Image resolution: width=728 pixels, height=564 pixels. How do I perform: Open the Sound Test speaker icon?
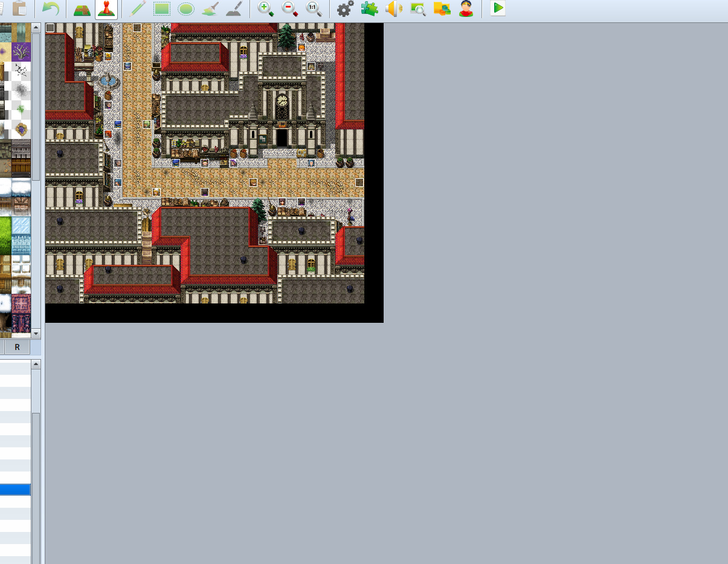coord(394,8)
